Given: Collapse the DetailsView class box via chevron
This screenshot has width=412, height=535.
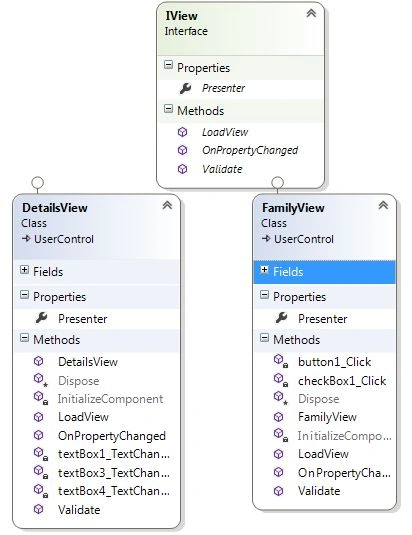Looking at the screenshot, I should (167, 205).
